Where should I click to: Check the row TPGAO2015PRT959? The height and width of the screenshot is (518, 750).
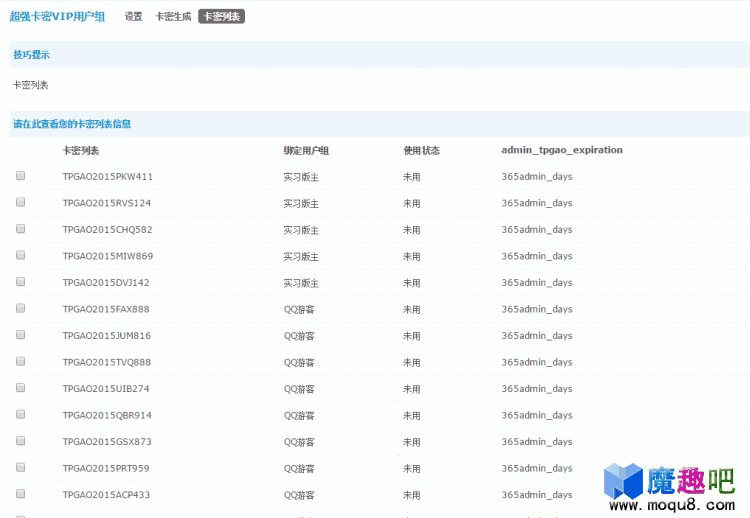point(21,467)
